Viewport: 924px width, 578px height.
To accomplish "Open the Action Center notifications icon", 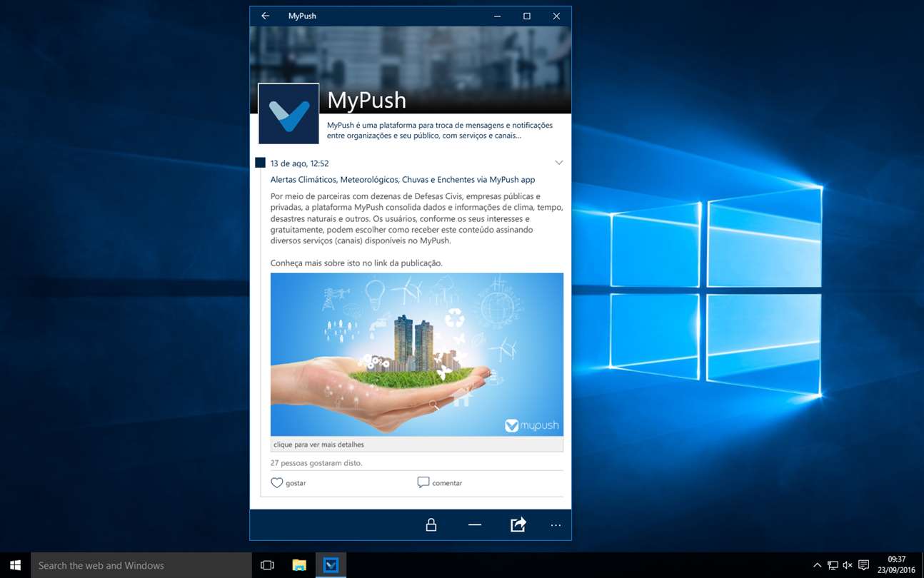I will pos(863,565).
